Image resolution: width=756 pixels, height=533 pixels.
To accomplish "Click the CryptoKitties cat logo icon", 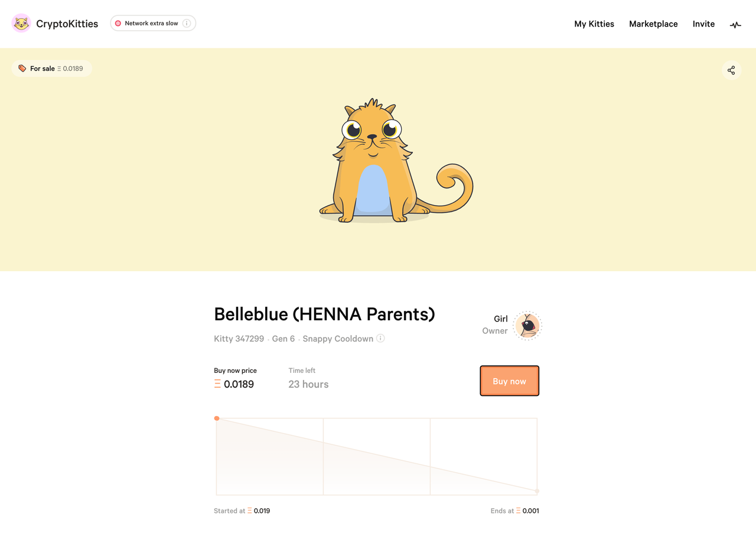I will (x=21, y=24).
